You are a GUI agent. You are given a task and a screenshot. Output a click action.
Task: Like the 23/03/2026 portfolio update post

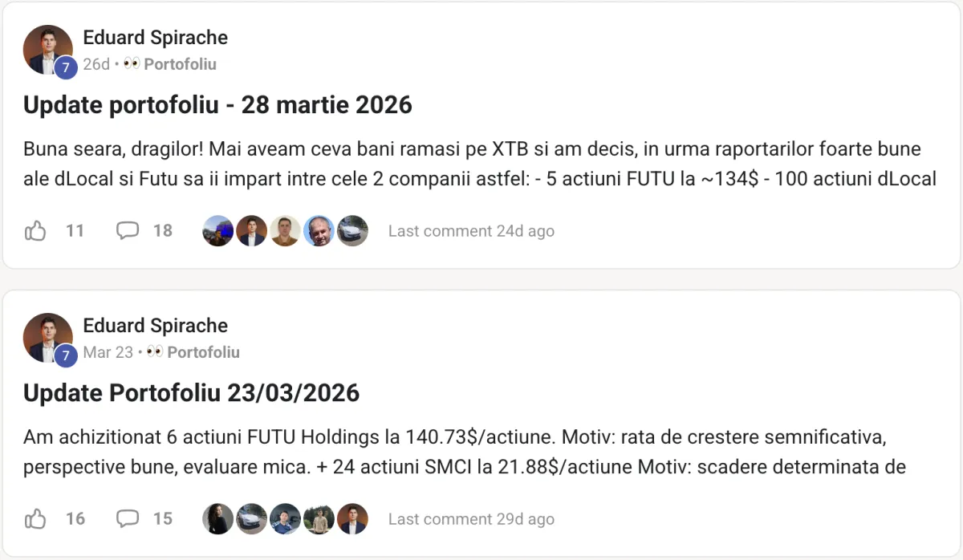tap(35, 519)
